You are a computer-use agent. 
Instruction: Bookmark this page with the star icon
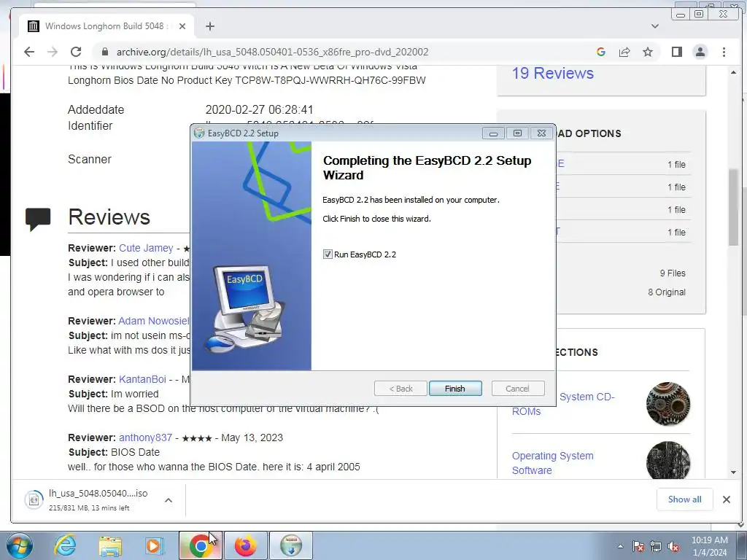(x=648, y=52)
